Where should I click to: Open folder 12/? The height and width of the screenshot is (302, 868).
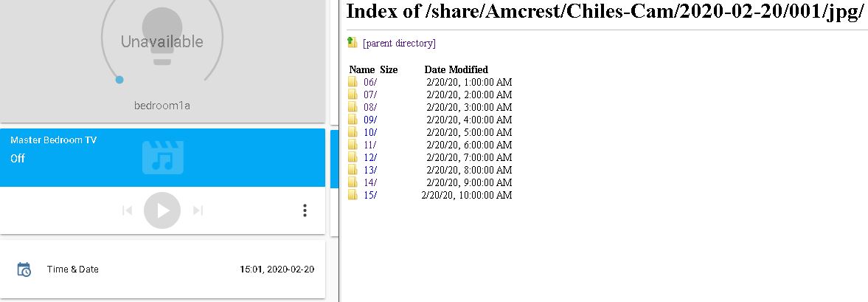[x=370, y=157]
